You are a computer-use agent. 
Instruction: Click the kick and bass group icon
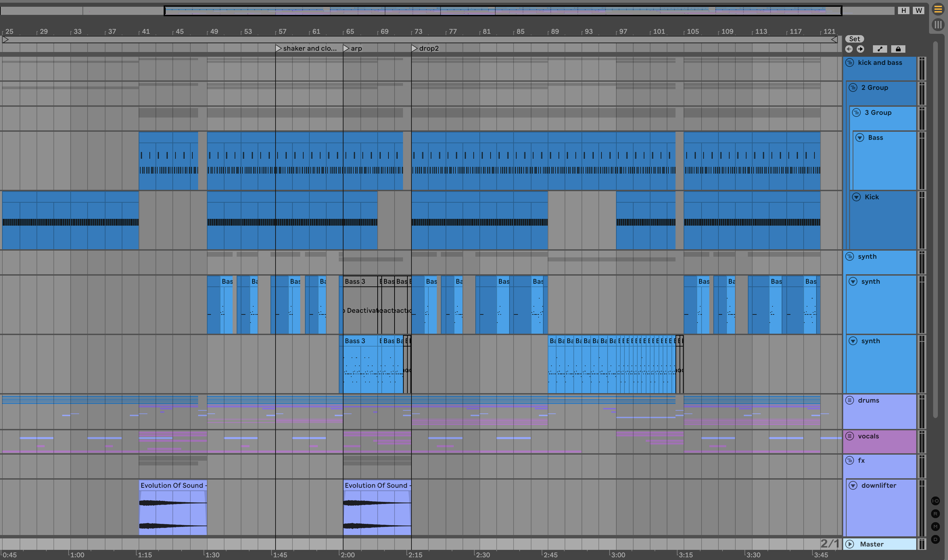[x=849, y=62]
